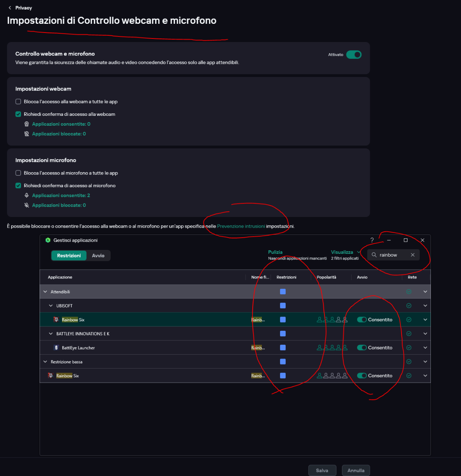
Task: Click the back arrow next to Privacy
Action: 10,8
